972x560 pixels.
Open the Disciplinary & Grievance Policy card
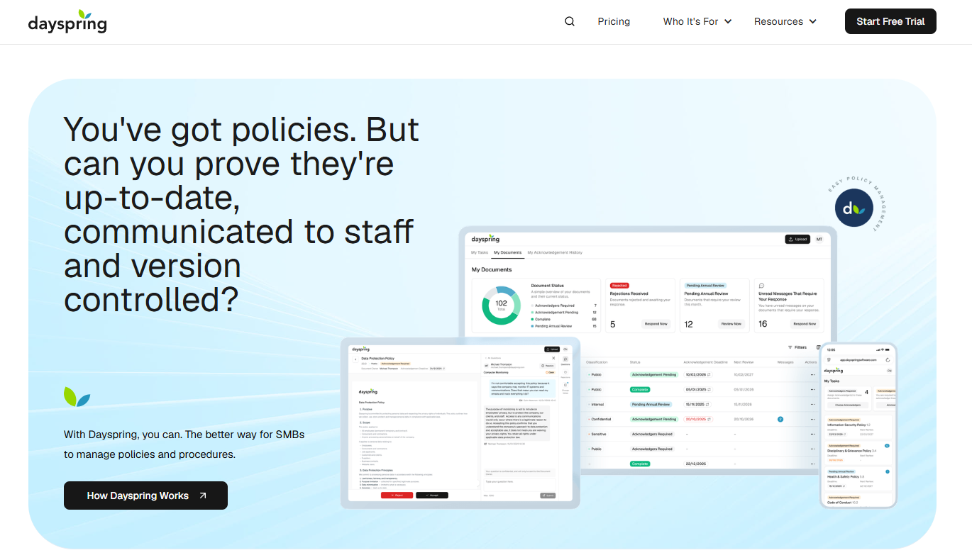click(858, 453)
